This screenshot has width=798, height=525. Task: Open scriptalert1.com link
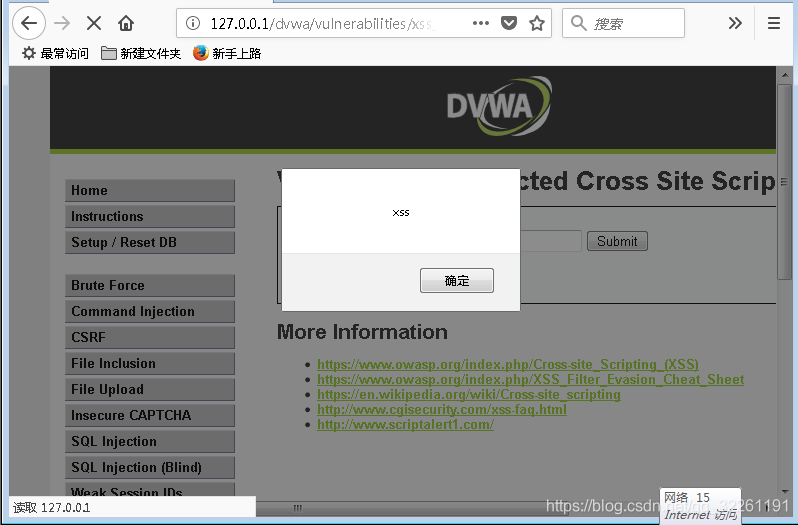click(x=405, y=424)
